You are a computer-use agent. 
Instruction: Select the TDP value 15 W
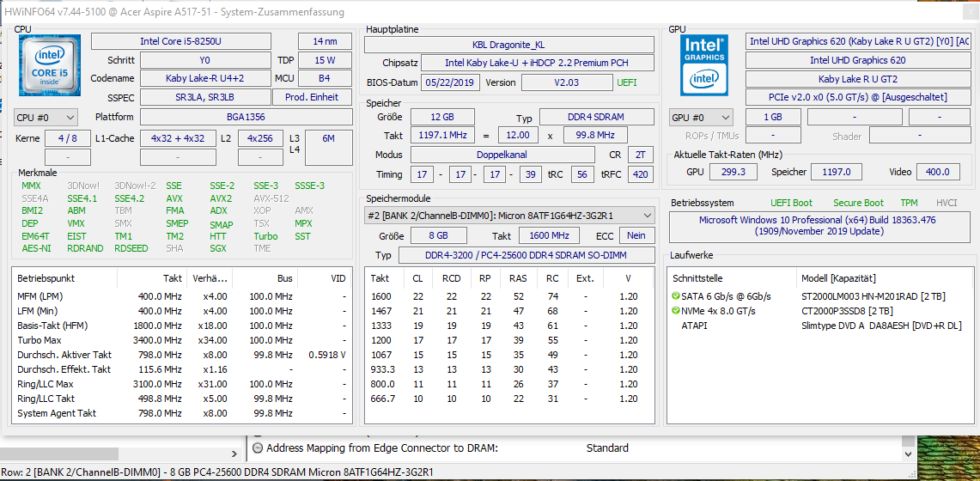click(326, 61)
